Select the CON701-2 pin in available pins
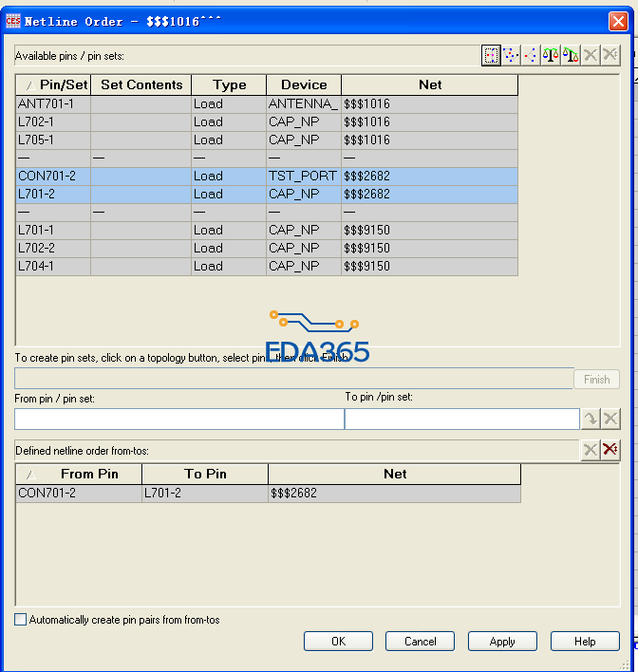The width and height of the screenshot is (638, 672). (x=267, y=177)
